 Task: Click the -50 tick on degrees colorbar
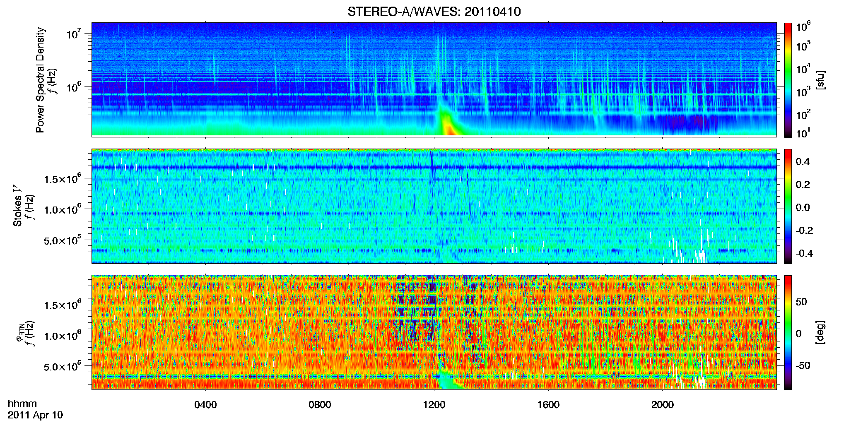click(803, 365)
